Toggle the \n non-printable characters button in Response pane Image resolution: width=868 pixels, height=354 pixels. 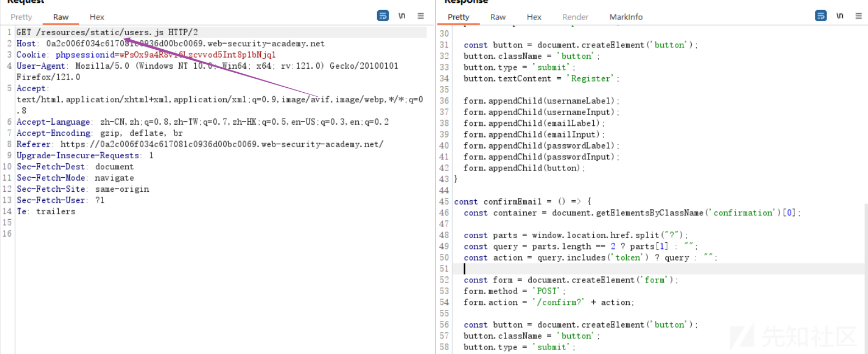point(840,16)
